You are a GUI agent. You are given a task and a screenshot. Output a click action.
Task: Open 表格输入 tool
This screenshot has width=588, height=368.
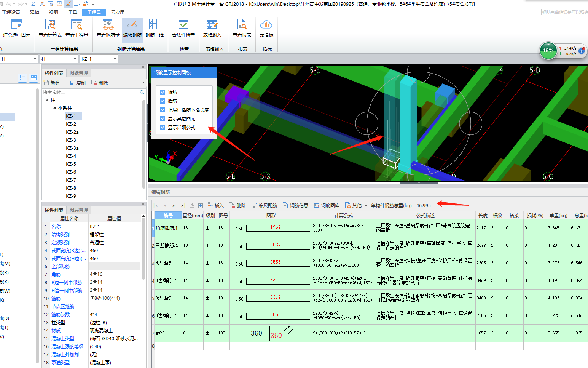212,29
